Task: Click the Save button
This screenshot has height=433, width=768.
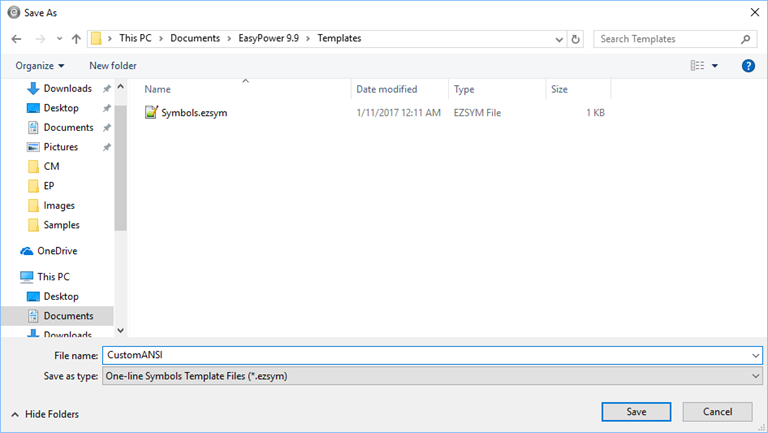Action: tap(636, 412)
